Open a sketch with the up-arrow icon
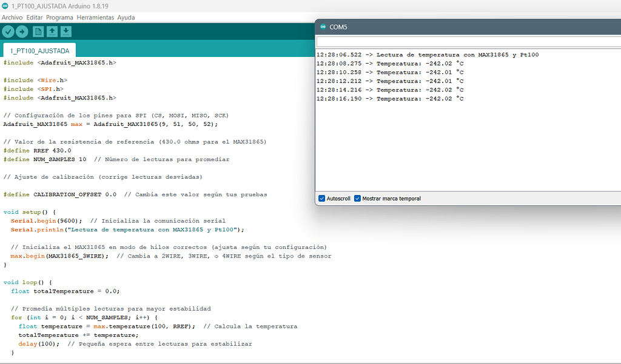621x364 pixels. coord(52,31)
